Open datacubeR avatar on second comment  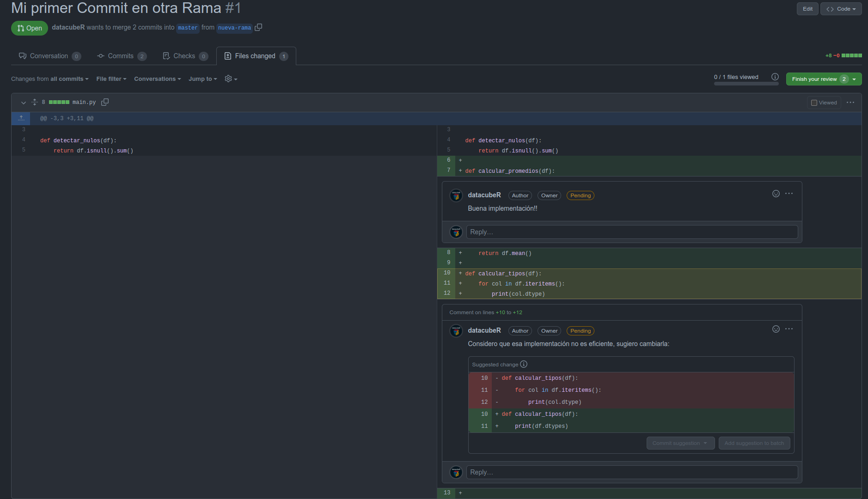click(x=456, y=331)
